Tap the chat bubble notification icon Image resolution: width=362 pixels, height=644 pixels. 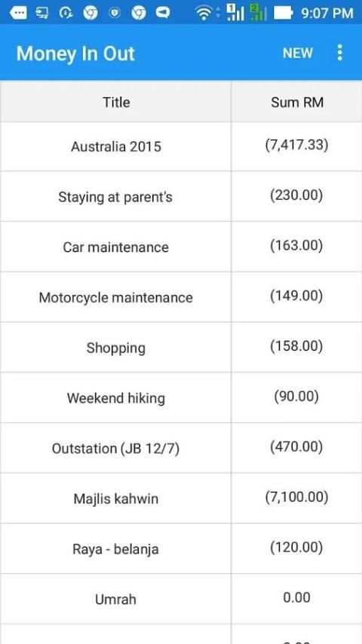[x=163, y=13]
